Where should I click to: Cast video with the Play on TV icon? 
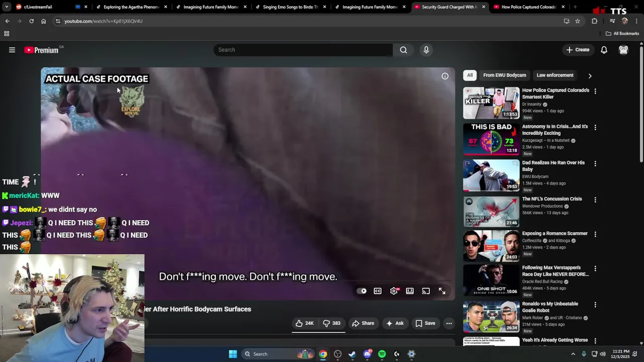coord(426,291)
